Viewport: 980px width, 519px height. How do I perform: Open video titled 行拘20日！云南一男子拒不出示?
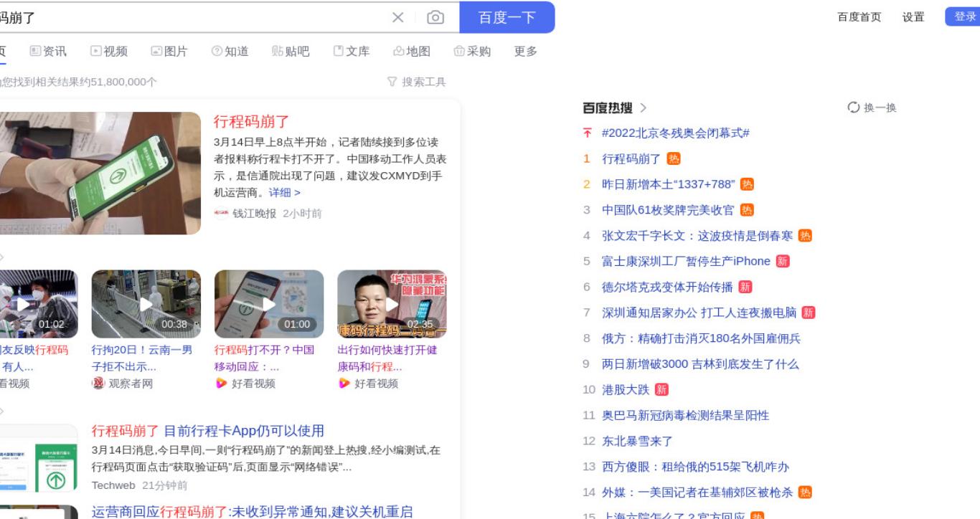coord(142,358)
